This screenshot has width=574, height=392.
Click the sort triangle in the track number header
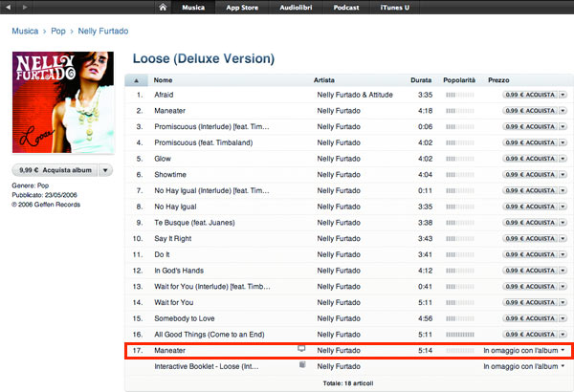tap(138, 79)
